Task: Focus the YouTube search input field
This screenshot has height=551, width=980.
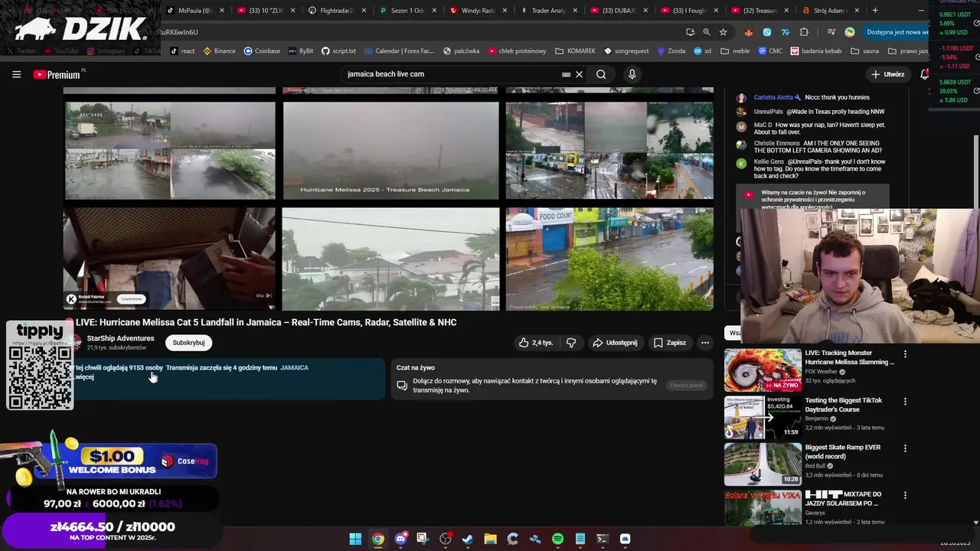Action: 452,74
